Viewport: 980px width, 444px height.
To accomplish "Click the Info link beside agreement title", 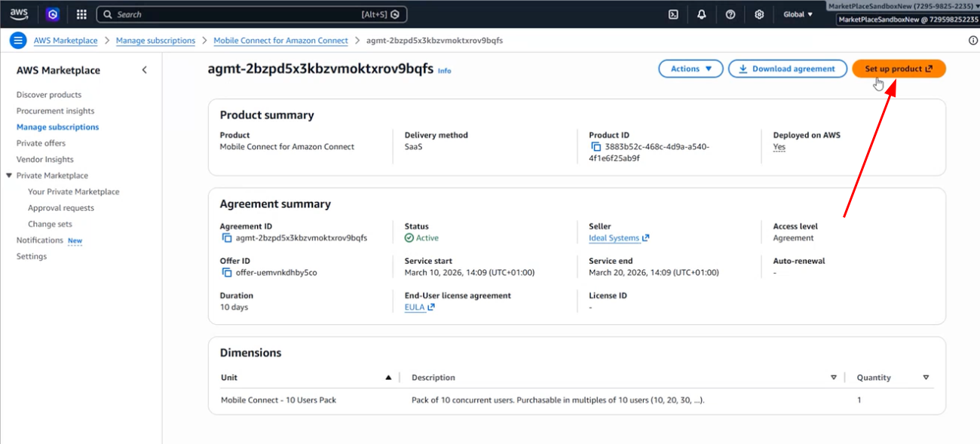I will coord(445,71).
